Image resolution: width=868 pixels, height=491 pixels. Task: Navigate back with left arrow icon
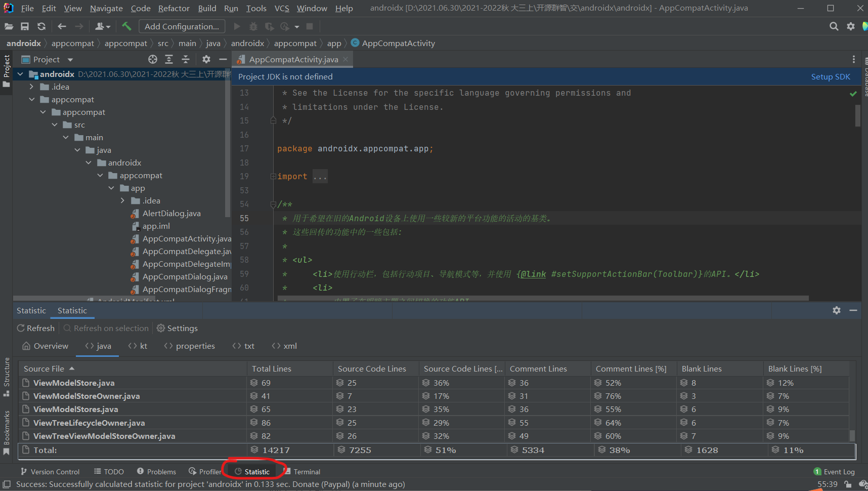[62, 26]
